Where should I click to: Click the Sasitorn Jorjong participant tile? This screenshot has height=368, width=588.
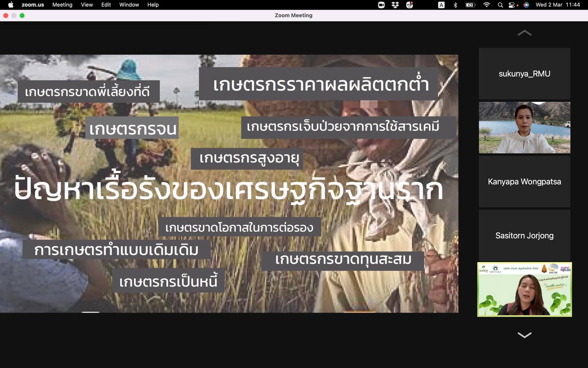(524, 235)
